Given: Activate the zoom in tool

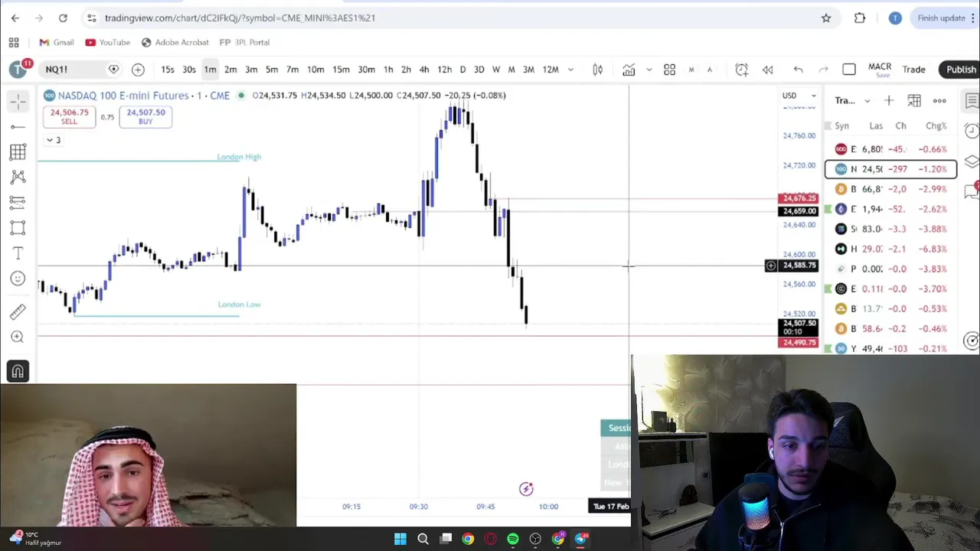Looking at the screenshot, I should 18,337.
